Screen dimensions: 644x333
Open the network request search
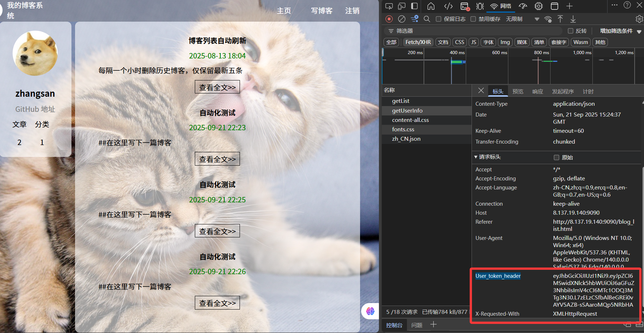(x=427, y=19)
